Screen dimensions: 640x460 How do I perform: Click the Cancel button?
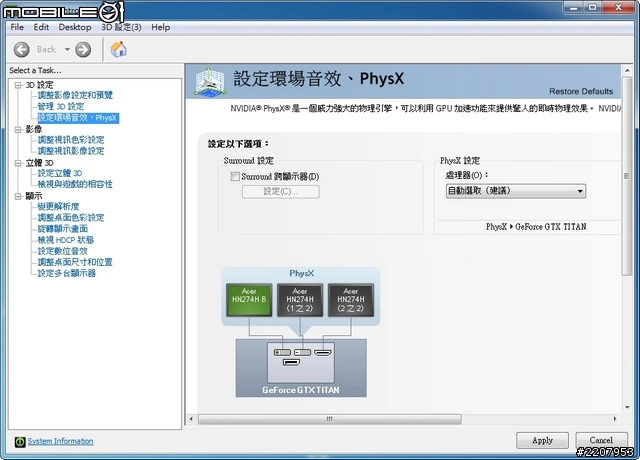pyautogui.click(x=601, y=440)
